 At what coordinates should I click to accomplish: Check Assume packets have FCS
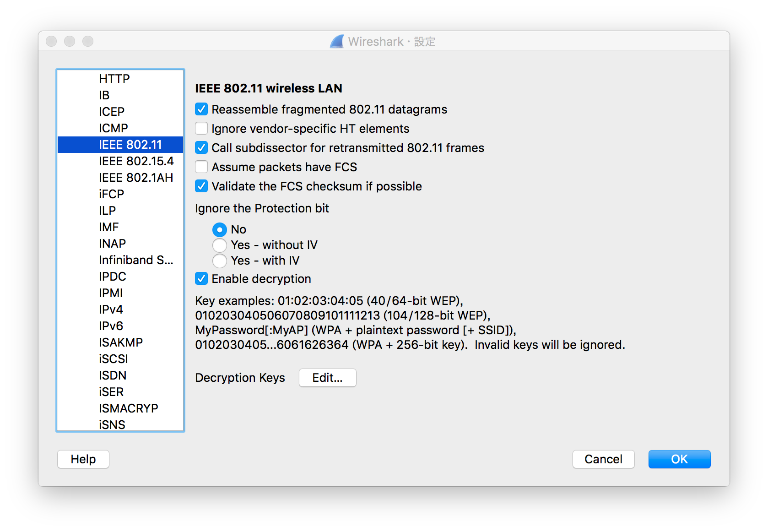tap(201, 167)
